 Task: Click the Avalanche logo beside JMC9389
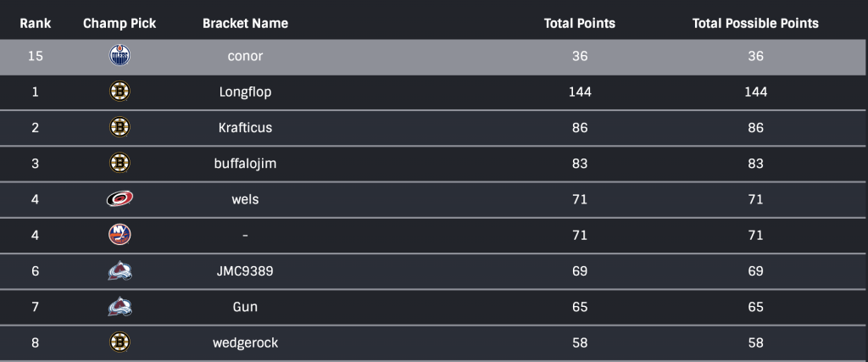click(120, 271)
